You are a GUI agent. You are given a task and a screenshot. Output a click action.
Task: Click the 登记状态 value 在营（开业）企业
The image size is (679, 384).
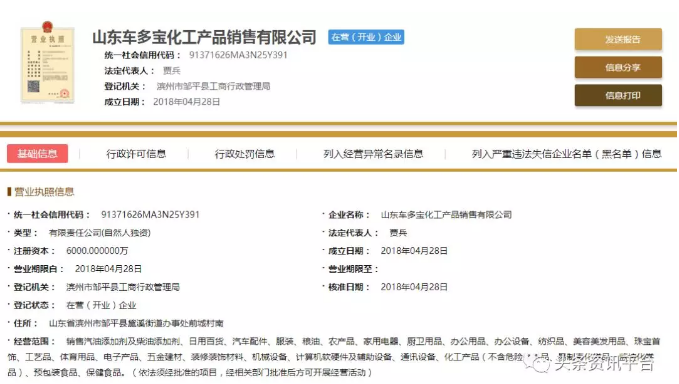[x=101, y=305]
